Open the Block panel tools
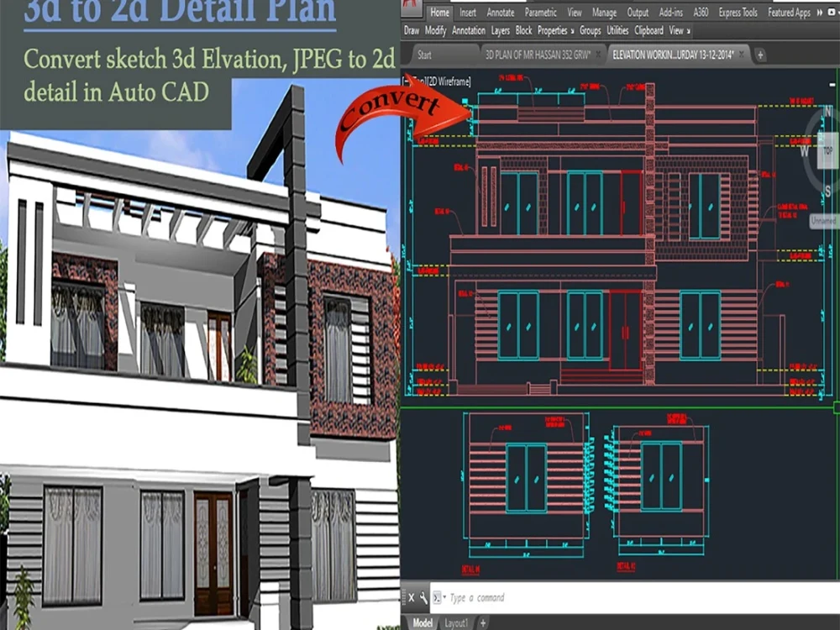The image size is (840, 630). tap(523, 30)
